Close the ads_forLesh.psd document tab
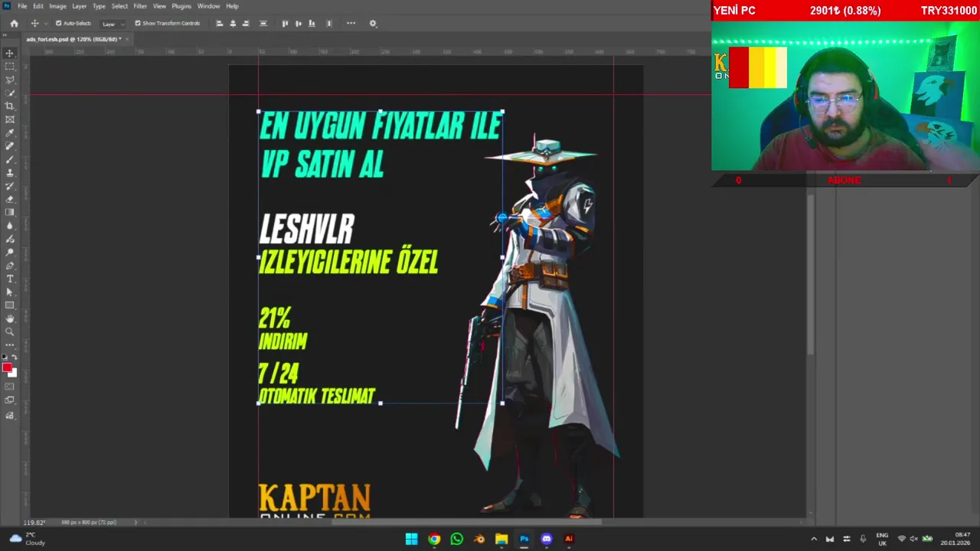This screenshot has height=551, width=980. 126,39
